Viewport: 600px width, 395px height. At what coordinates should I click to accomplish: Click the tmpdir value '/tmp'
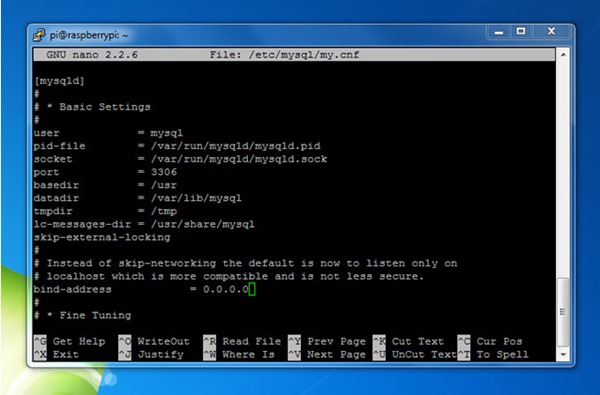point(164,212)
